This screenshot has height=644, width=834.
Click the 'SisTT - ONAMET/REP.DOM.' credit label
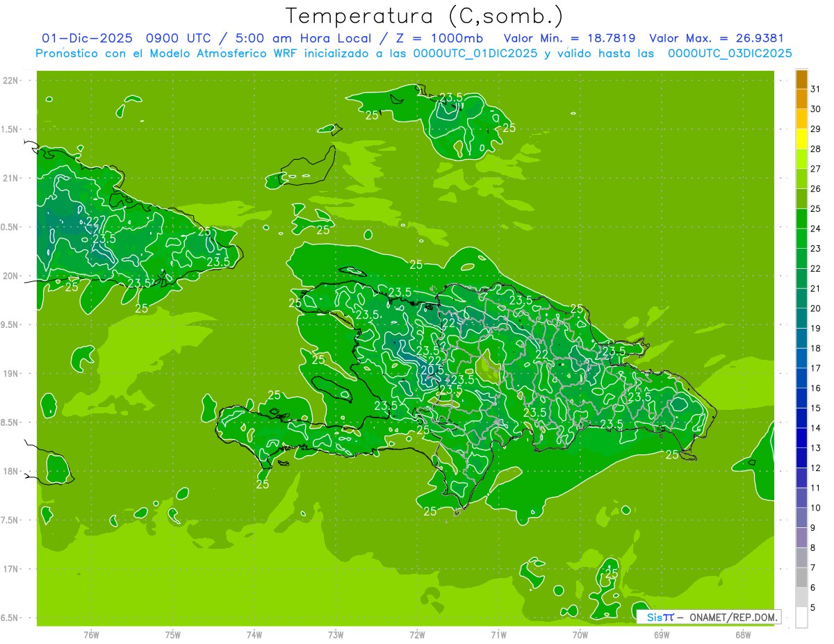[709, 617]
